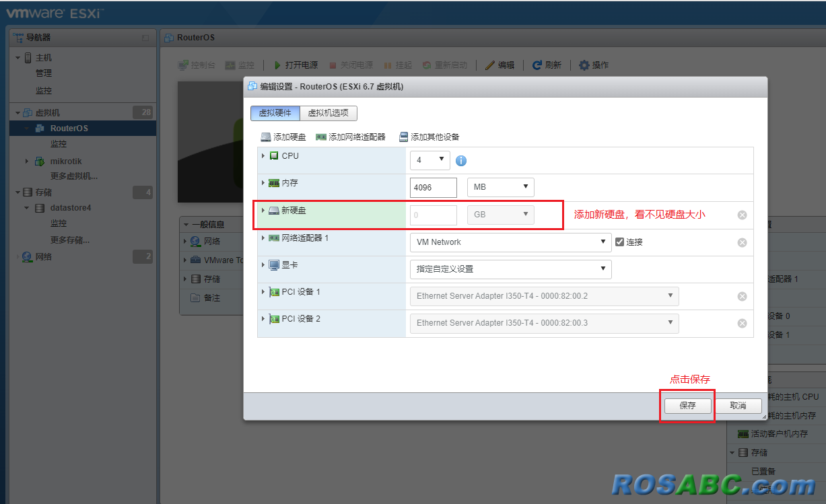
Task: Select 虚拟机 in the navigator tree
Action: 47,112
